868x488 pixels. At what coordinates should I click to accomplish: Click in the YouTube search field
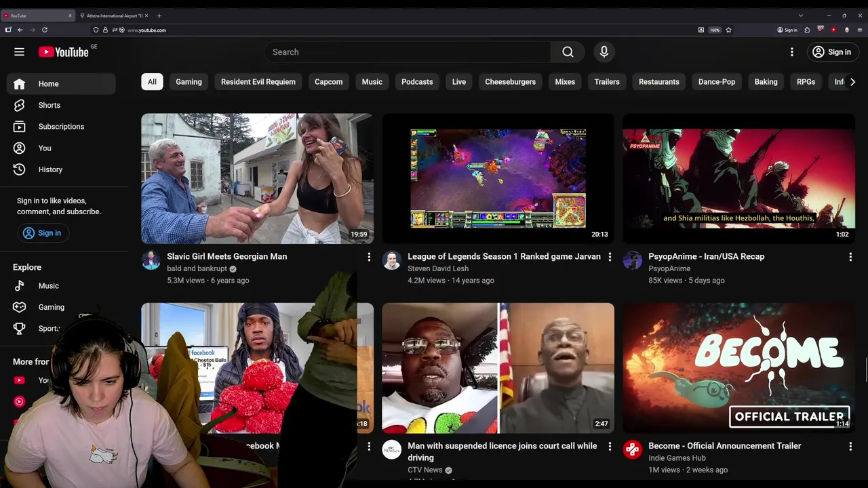[x=407, y=52]
